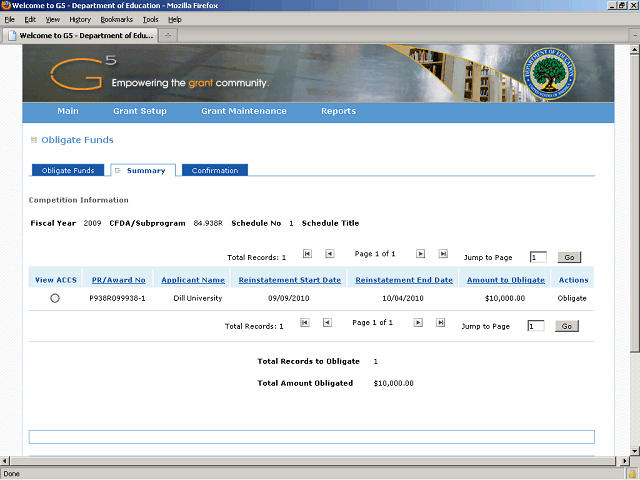Open a new browser tab with plus button
The height and width of the screenshot is (480, 640).
tap(168, 36)
